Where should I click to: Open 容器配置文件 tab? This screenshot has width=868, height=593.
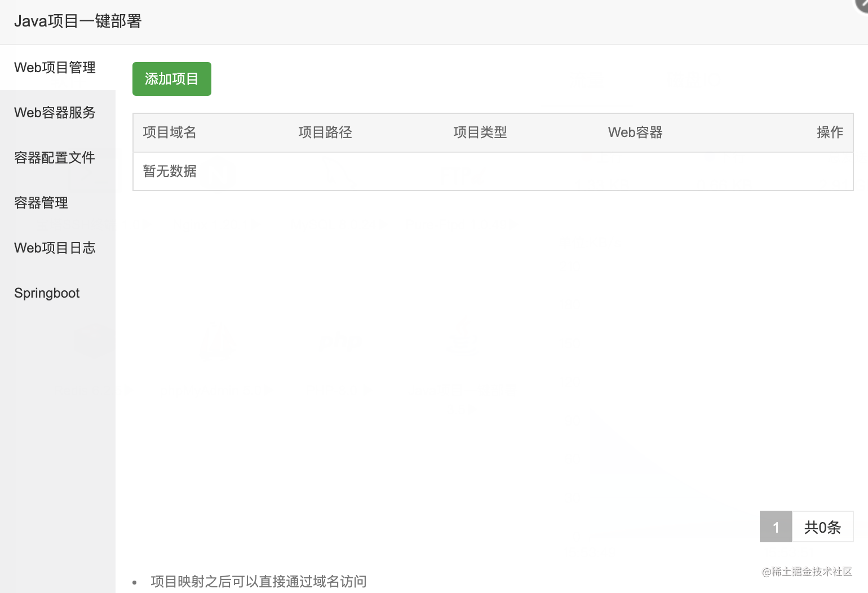point(57,158)
